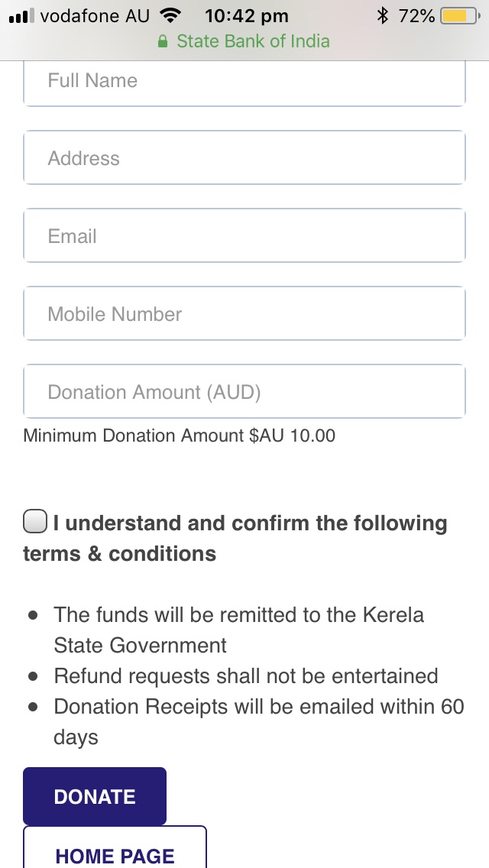The width and height of the screenshot is (489, 868).
Task: Tap the "I understand and confirm" label
Action: (x=249, y=523)
